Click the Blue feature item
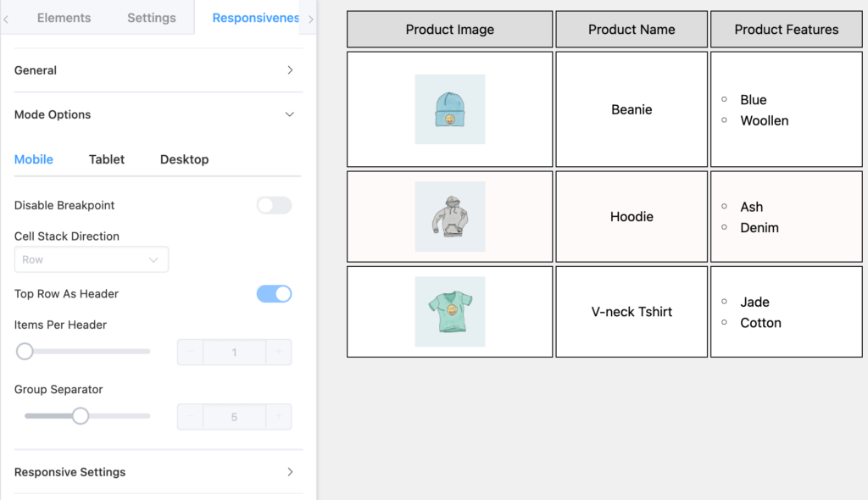 click(x=754, y=100)
